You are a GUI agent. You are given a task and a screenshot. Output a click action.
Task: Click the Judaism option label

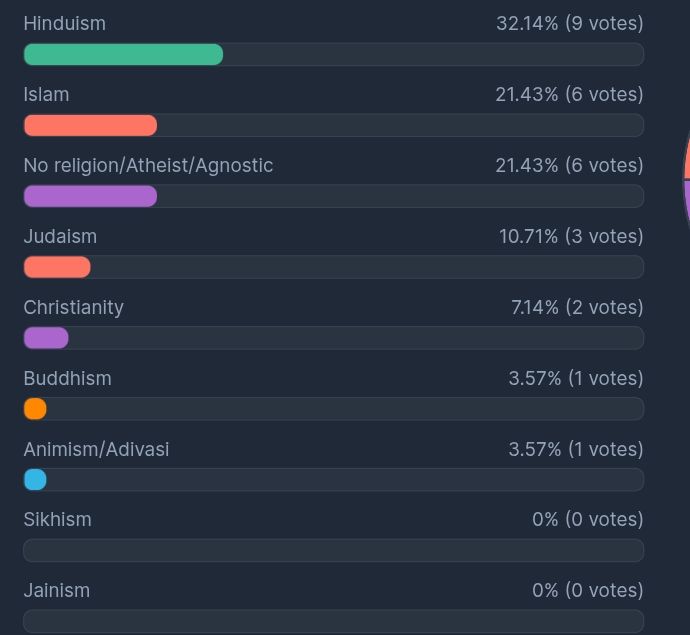60,236
